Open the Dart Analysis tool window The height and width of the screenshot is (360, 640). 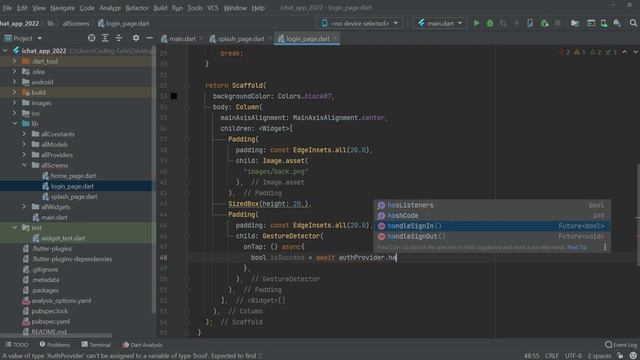[142, 345]
